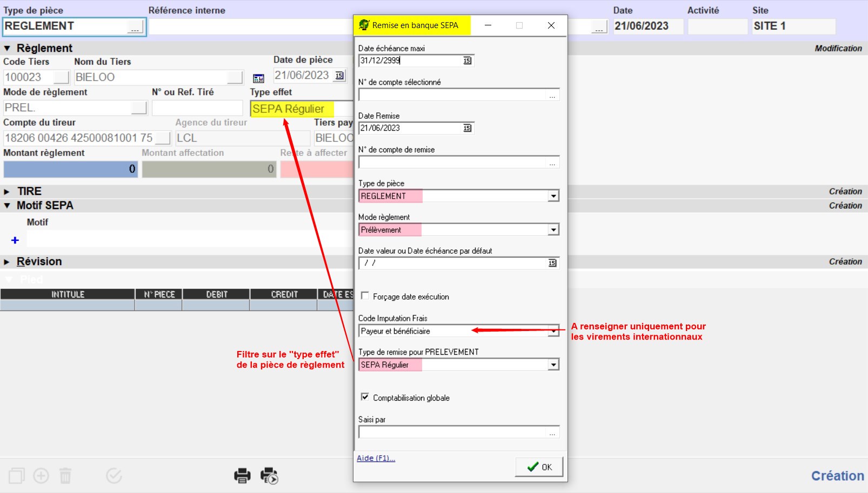Expand the TIRE section
The image size is (868, 493).
tap(7, 192)
